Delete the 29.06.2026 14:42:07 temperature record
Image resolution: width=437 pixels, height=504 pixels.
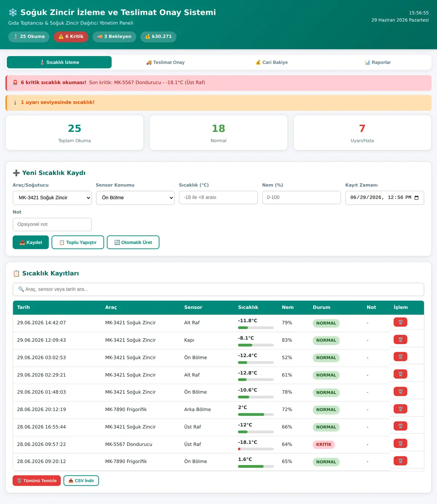tap(400, 322)
